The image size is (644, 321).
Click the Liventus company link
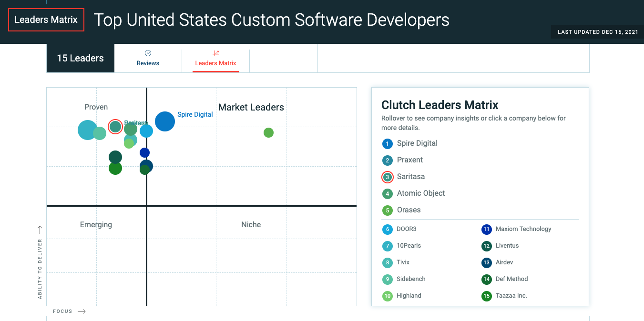click(x=507, y=246)
